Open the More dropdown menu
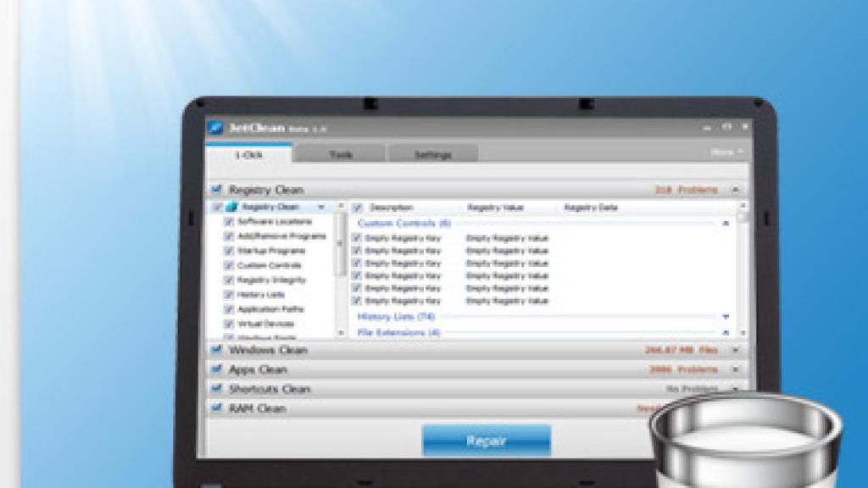Screen dimensions: 868x488 [726, 152]
